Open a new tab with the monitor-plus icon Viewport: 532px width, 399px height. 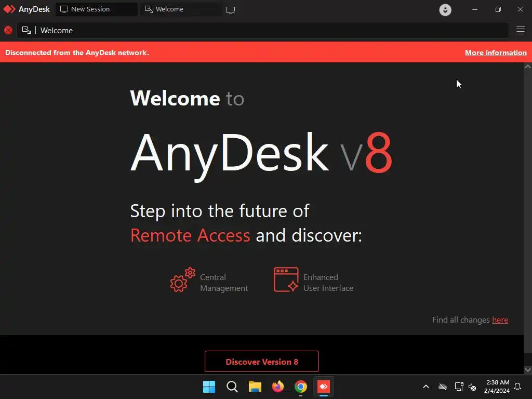[x=231, y=10]
